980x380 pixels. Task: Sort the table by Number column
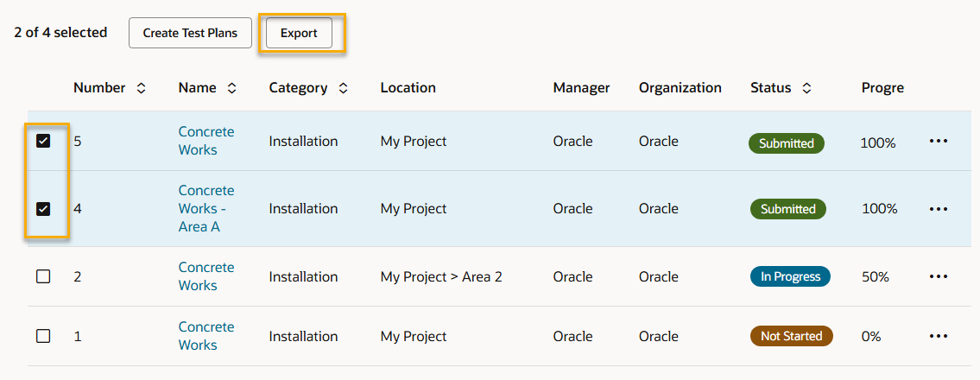(141, 88)
